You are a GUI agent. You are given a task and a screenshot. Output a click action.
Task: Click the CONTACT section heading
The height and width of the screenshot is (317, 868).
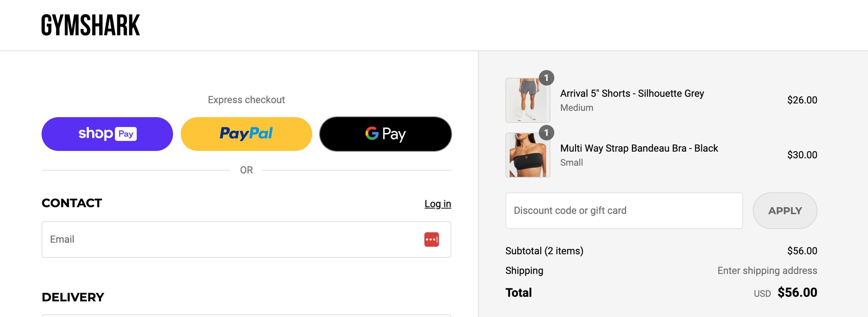pyautogui.click(x=71, y=203)
